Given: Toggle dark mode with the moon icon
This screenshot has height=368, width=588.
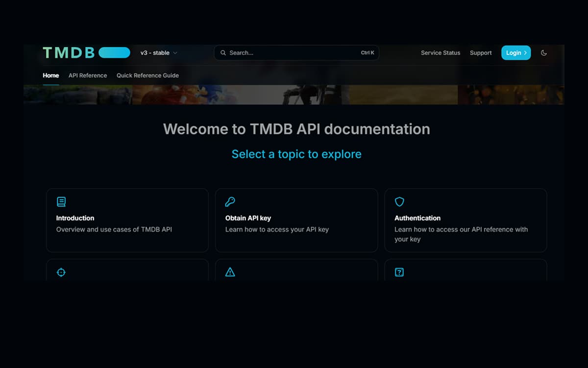Looking at the screenshot, I should (x=544, y=53).
